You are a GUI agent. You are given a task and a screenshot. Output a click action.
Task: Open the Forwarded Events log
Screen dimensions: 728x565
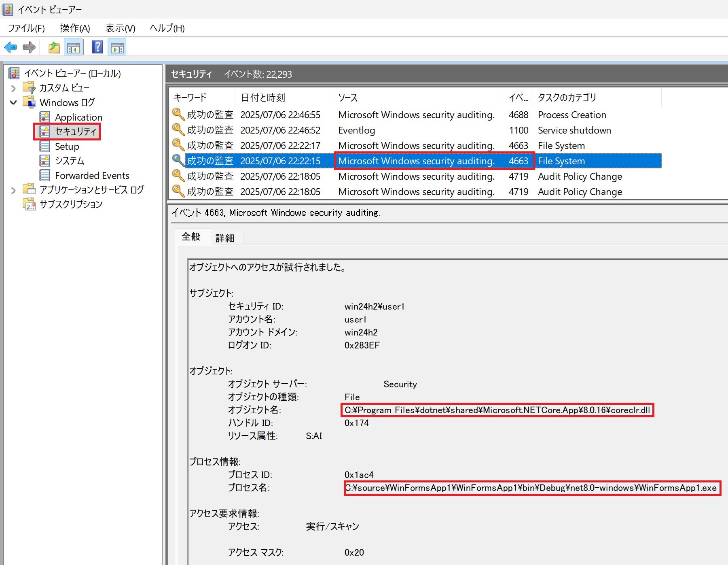92,175
